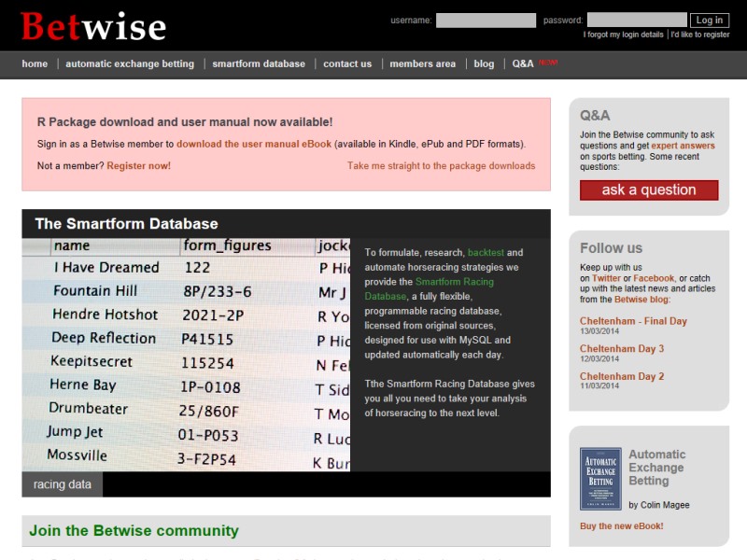Click the 'Follow us' heading
Image resolution: width=747 pixels, height=560 pixels.
tap(611, 248)
